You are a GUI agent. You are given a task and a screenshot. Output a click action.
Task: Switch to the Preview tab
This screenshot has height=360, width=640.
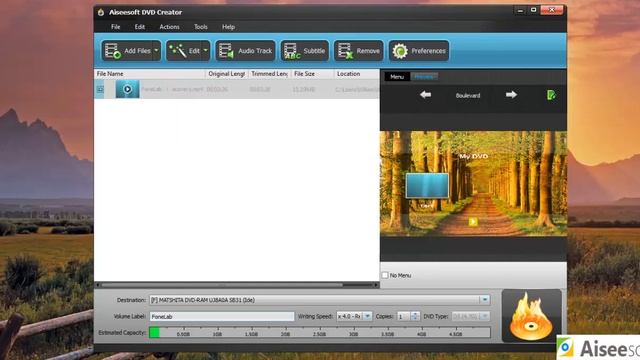coord(424,77)
